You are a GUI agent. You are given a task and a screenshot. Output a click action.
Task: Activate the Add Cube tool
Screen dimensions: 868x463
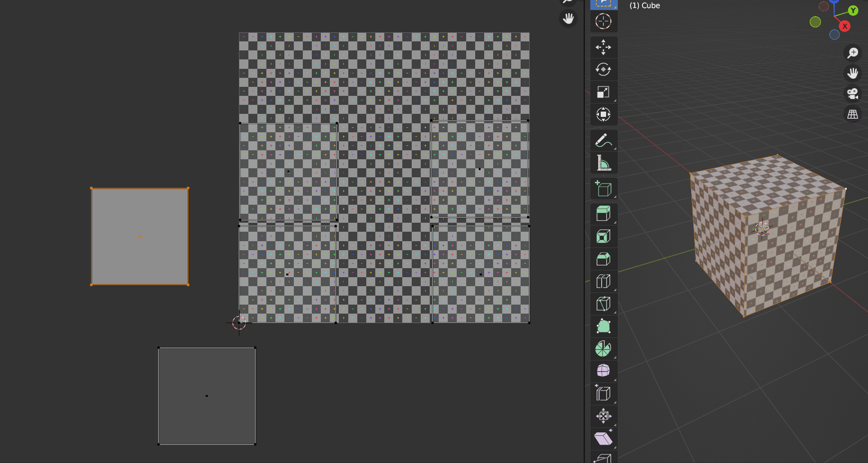pyautogui.click(x=603, y=189)
